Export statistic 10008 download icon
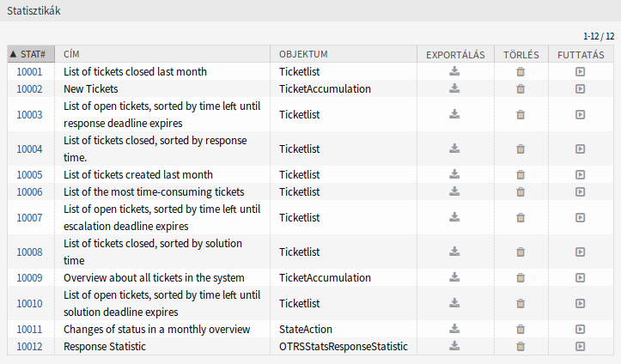The width and height of the screenshot is (621, 364). pos(454,252)
